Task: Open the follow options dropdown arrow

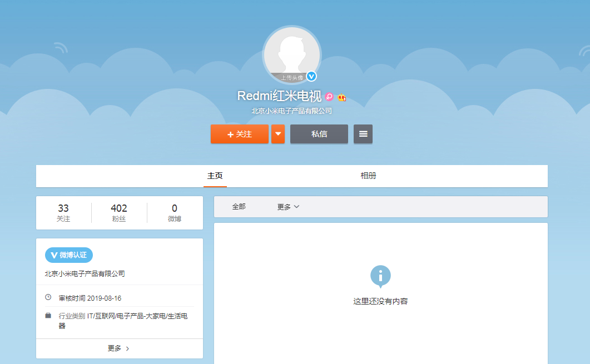Action: (278, 134)
